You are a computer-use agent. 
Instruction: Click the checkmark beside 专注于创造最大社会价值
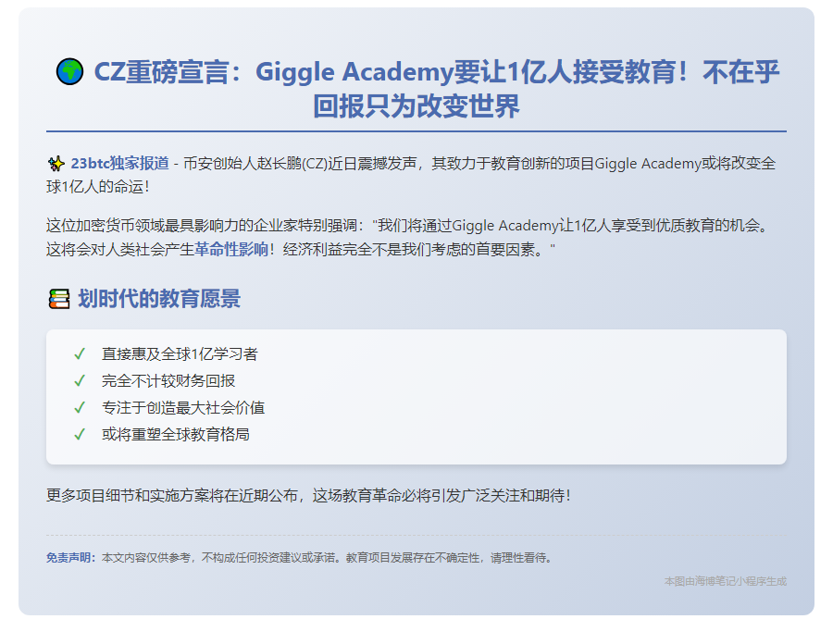click(x=80, y=408)
